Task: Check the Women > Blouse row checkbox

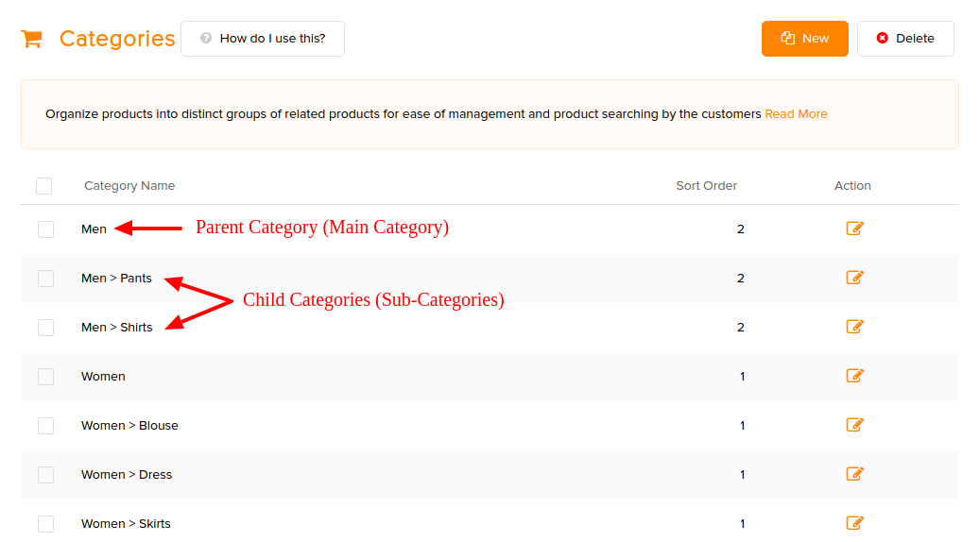Action: click(45, 426)
